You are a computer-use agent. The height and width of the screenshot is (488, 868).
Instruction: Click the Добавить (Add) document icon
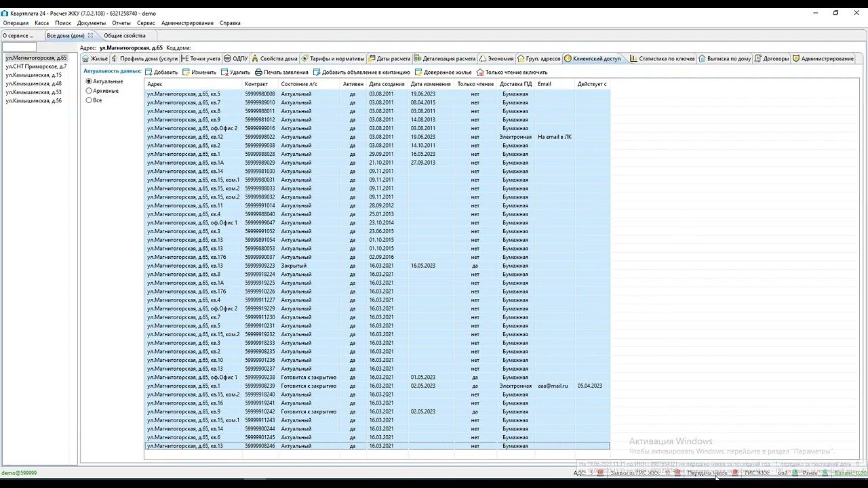pyautogui.click(x=149, y=72)
